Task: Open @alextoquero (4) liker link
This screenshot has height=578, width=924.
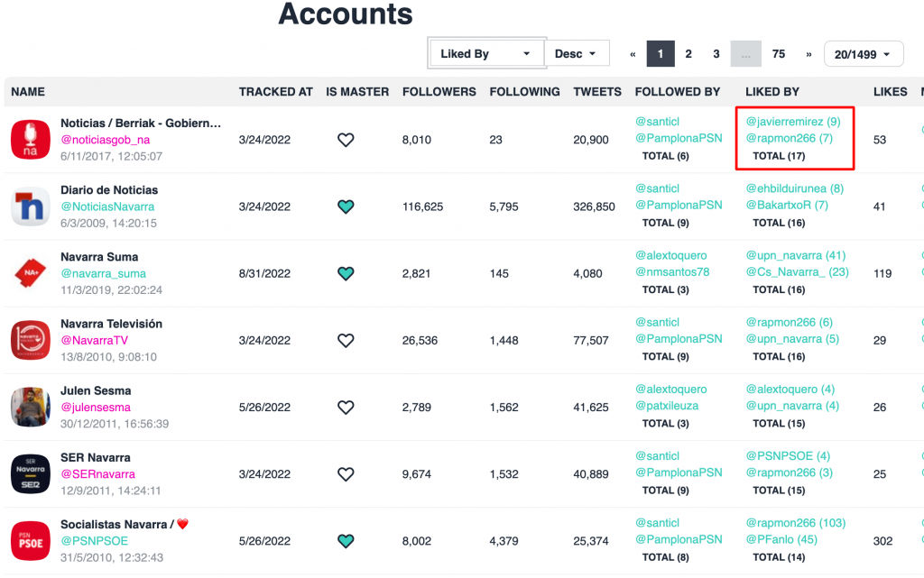Action: coord(790,389)
